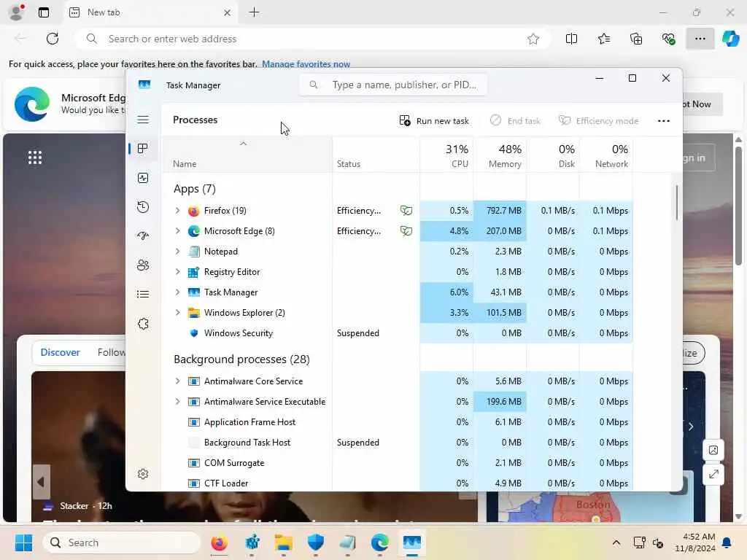Screen dimensions: 747x560
Task: Select the Discover tab in Edge feed
Action: [60, 352]
